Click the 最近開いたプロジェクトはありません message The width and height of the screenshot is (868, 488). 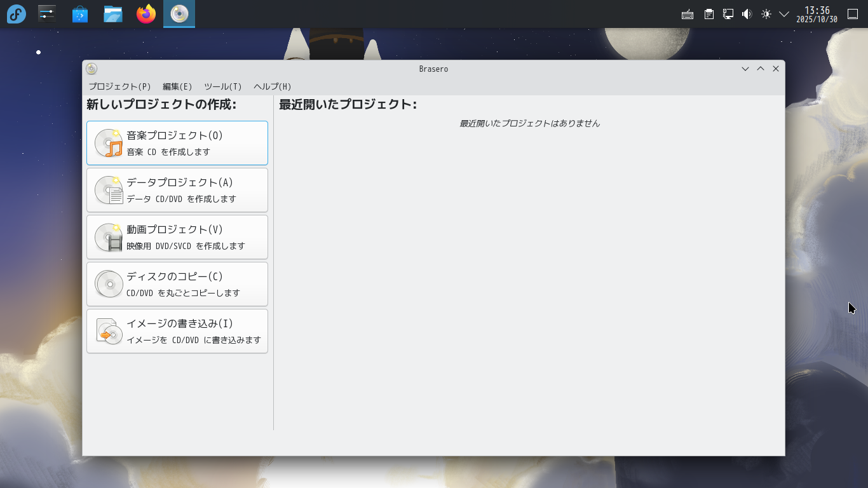tap(530, 123)
